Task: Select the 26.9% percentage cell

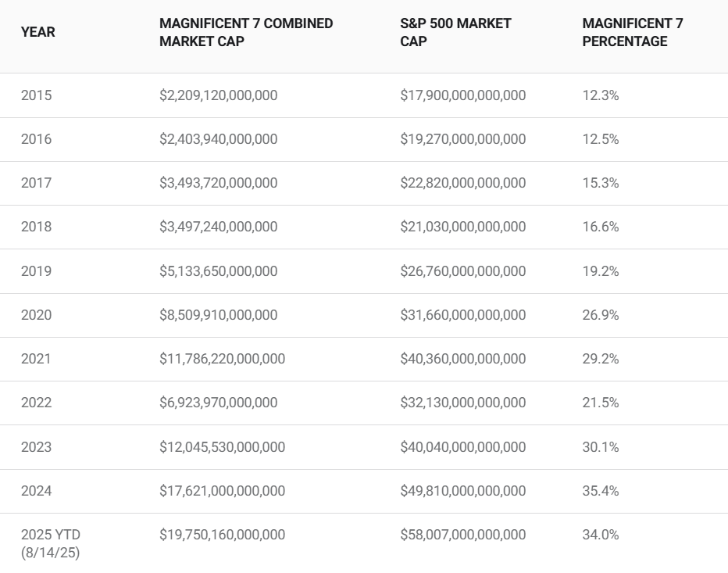Action: pos(601,314)
